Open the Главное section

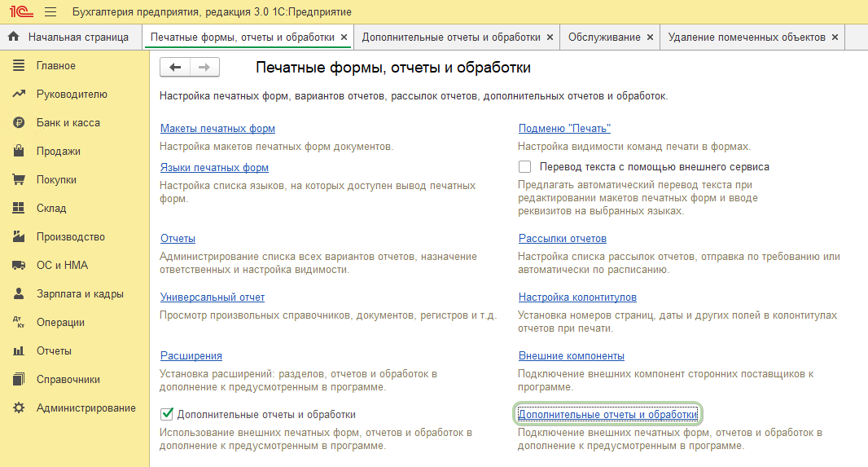56,65
